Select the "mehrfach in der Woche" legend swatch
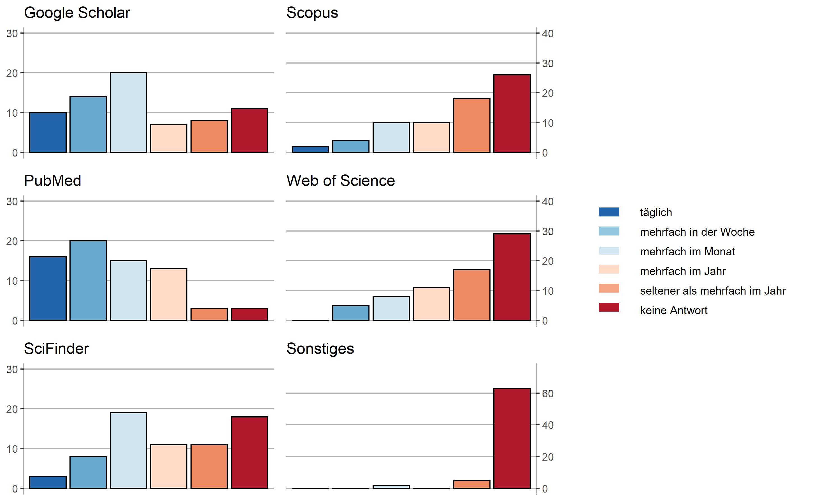Image resolution: width=832 pixels, height=504 pixels. click(608, 231)
